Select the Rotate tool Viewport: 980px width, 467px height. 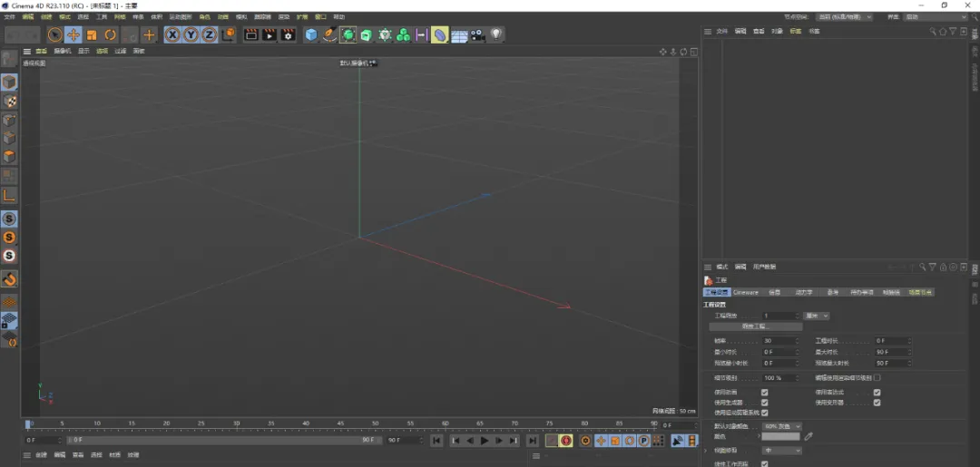click(110, 35)
